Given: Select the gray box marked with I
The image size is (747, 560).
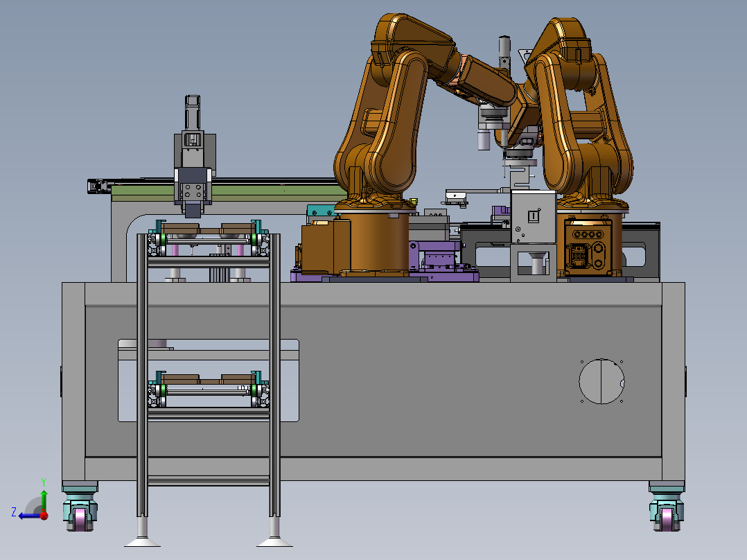Looking at the screenshot, I should (534, 217).
